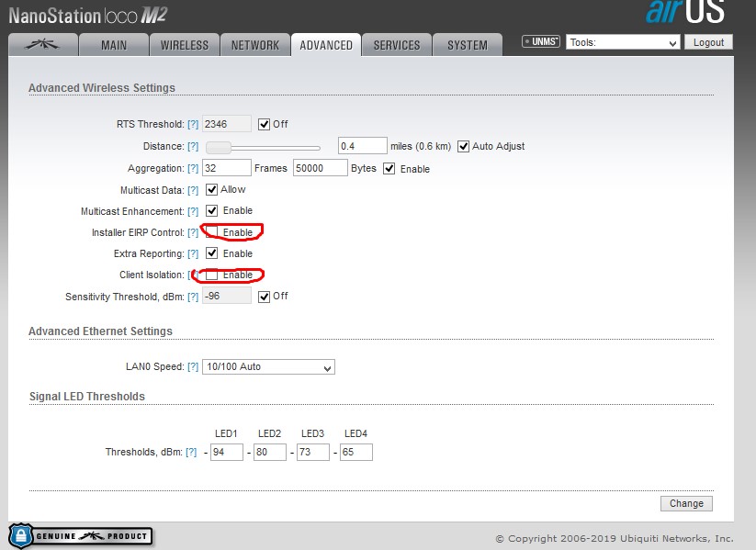Open Multicast Enhancement help [?] icon
This screenshot has height=550, width=756.
193,211
